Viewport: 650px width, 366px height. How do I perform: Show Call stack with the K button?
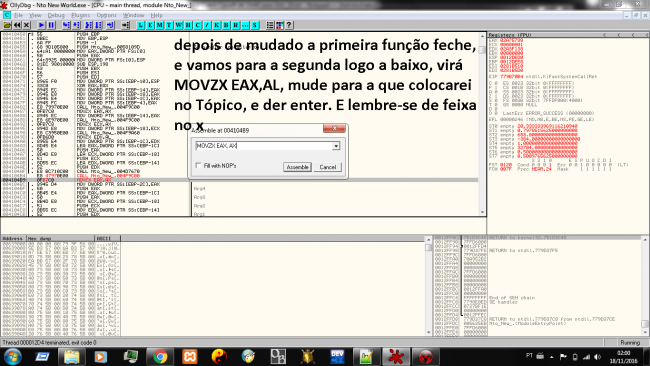click(217, 25)
